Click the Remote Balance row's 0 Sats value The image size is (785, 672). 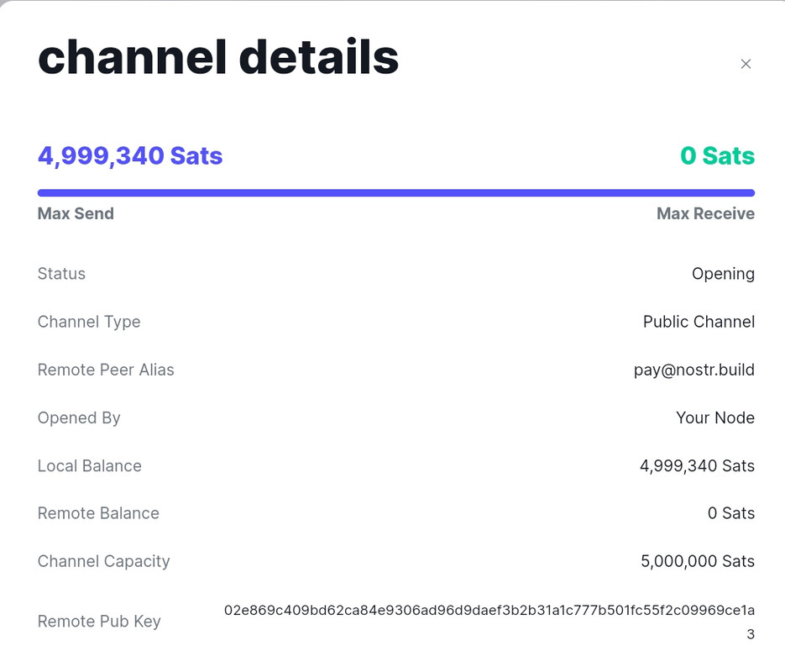(x=731, y=513)
